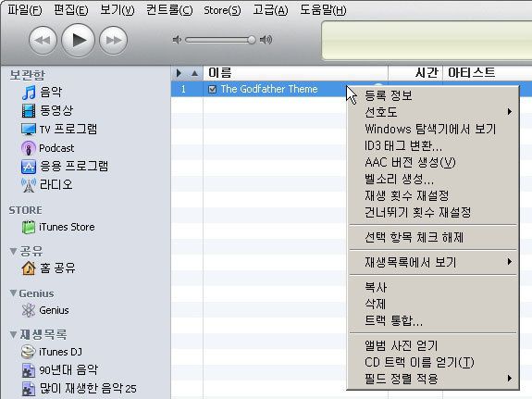
Task: Open the 보기(V) menu
Action: 118,10
